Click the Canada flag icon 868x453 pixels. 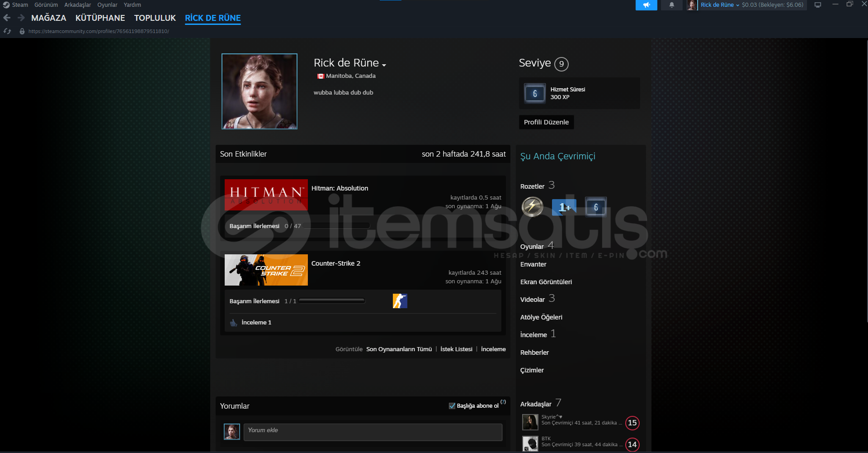coord(321,76)
